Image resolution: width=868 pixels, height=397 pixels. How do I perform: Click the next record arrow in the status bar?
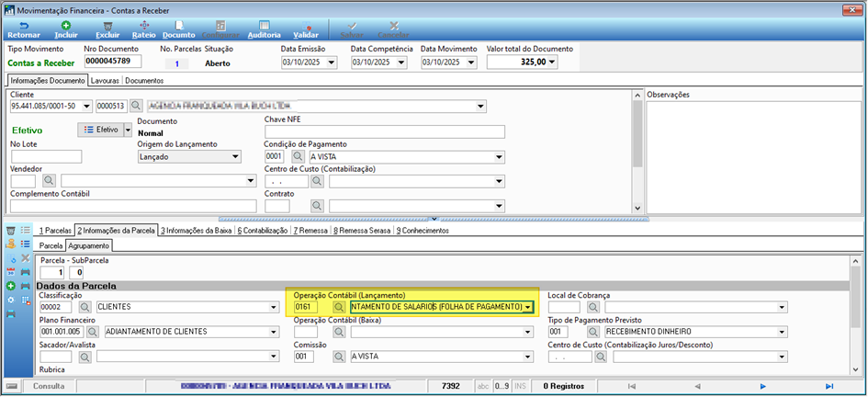[762, 386]
